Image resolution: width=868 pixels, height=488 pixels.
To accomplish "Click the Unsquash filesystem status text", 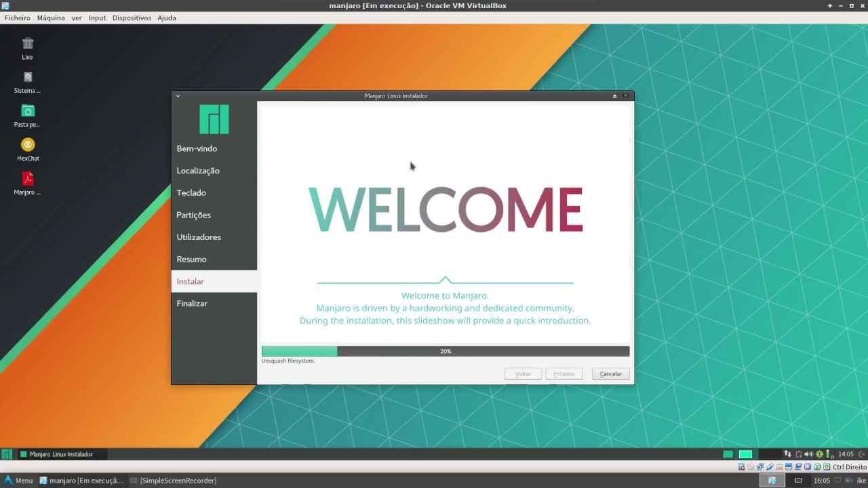I will point(288,361).
